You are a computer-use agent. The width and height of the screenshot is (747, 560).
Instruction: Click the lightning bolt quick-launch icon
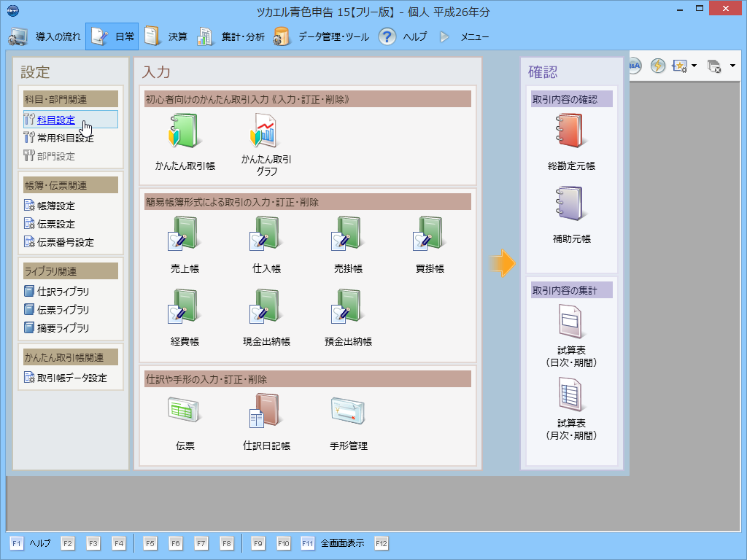point(658,65)
